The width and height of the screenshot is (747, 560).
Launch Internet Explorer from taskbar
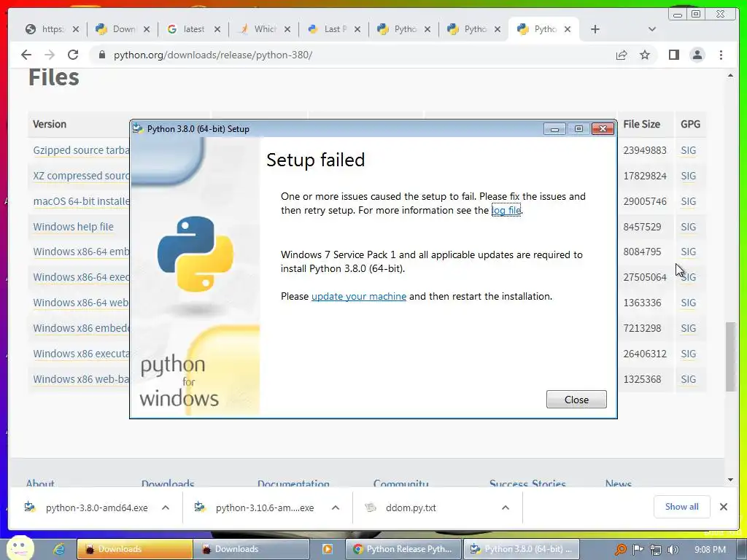(x=59, y=549)
